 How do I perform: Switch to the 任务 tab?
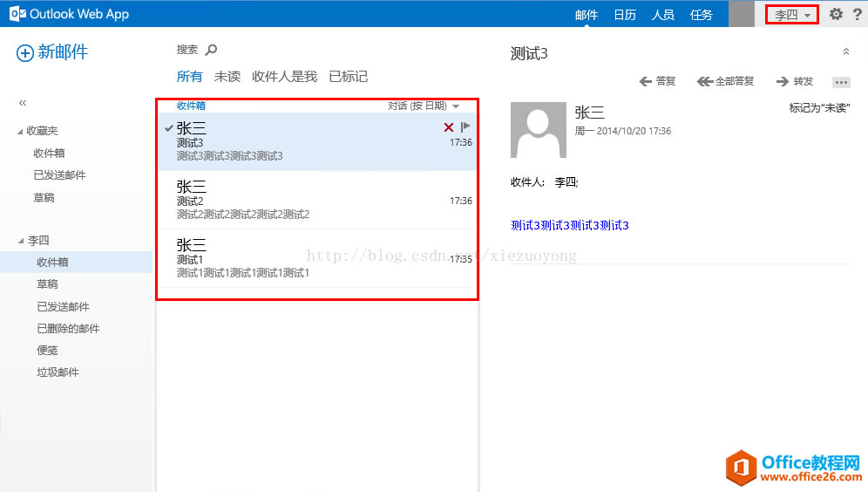click(x=701, y=15)
